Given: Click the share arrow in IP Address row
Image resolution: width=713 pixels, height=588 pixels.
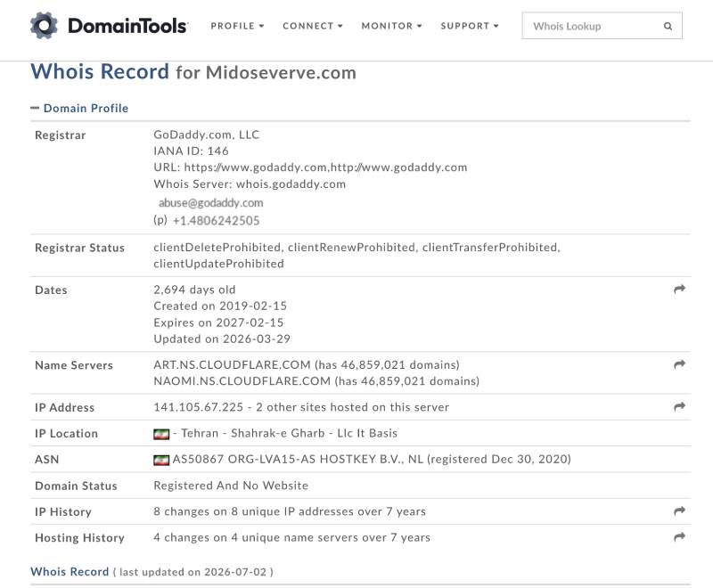Looking at the screenshot, I should pyautogui.click(x=679, y=406).
